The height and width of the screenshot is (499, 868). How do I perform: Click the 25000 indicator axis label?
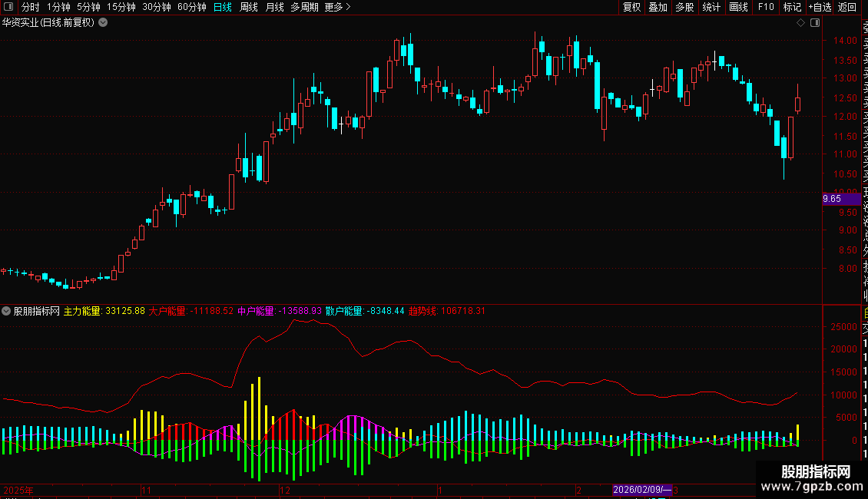coord(843,327)
